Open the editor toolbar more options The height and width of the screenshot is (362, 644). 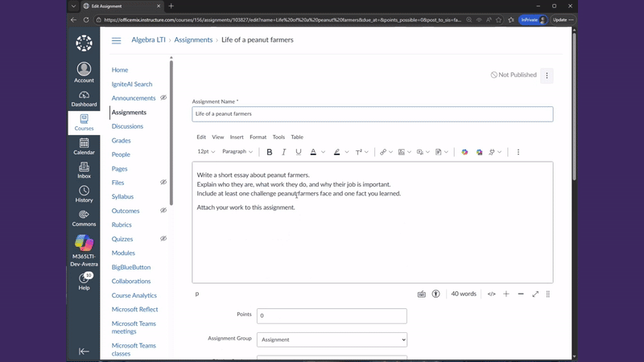518,152
